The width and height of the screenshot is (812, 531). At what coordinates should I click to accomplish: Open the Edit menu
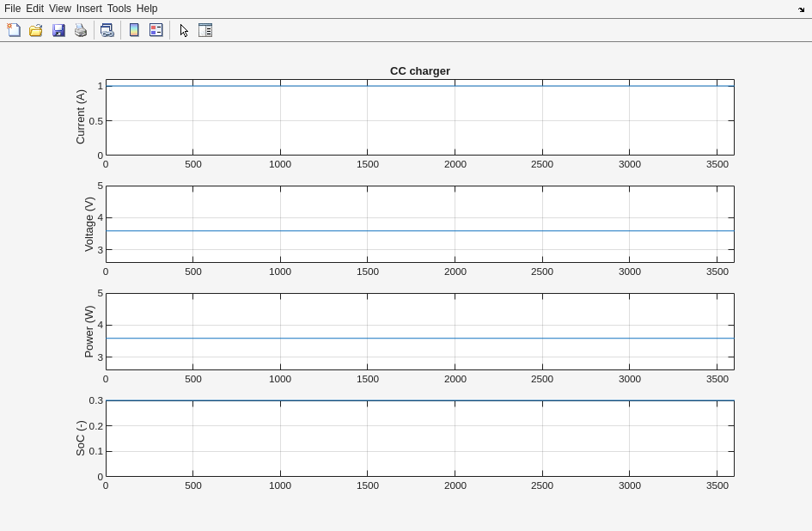coord(34,9)
